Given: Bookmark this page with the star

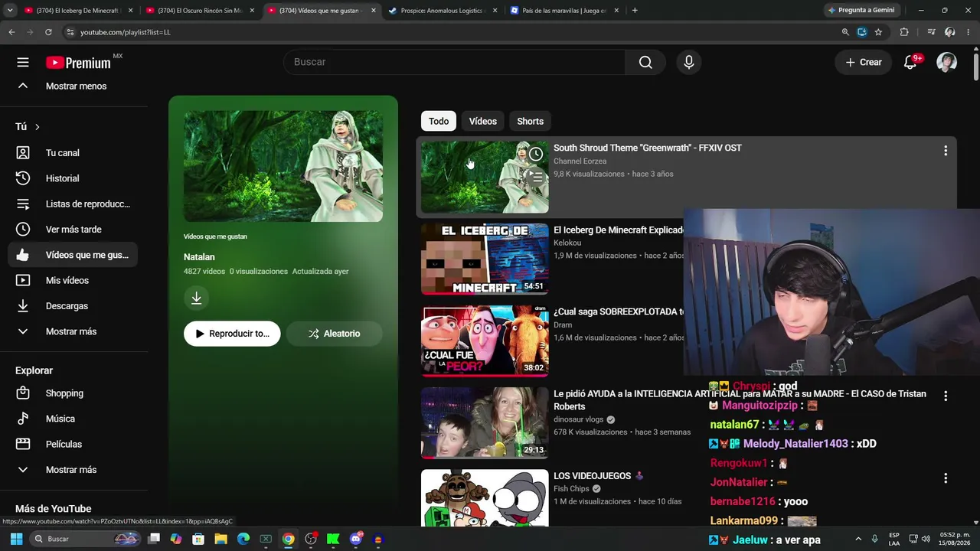Looking at the screenshot, I should coord(878,32).
